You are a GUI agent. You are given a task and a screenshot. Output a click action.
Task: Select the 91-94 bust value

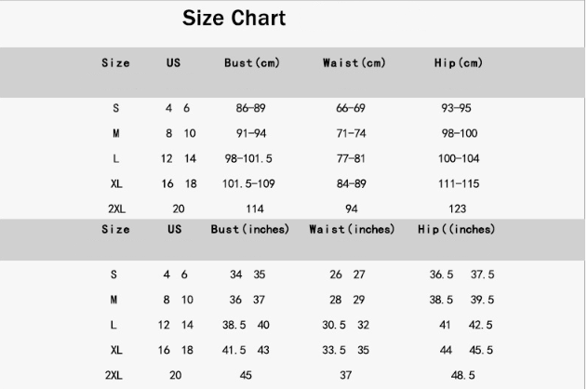[250, 134]
